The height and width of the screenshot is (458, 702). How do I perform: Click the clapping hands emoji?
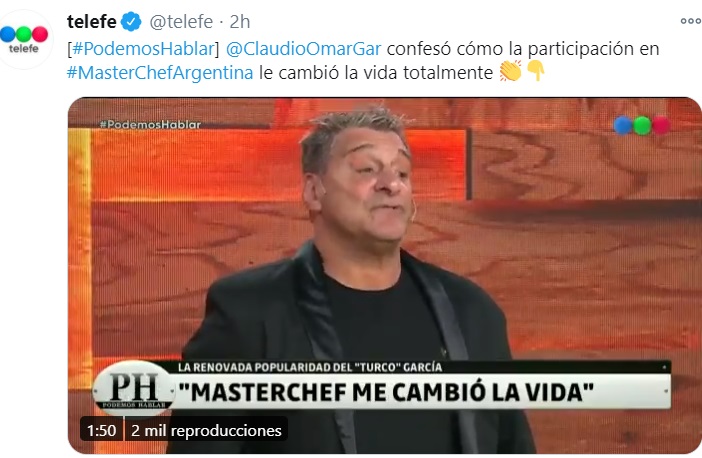pyautogui.click(x=511, y=71)
